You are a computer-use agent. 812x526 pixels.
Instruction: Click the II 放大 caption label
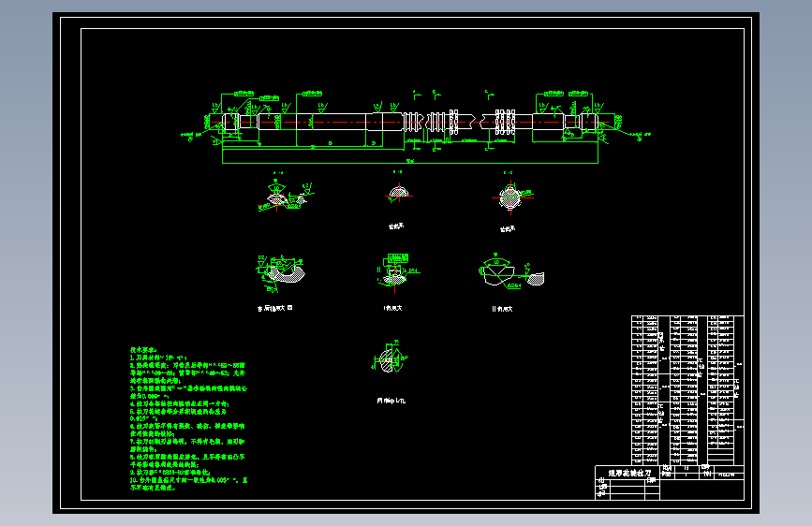coord(502,309)
